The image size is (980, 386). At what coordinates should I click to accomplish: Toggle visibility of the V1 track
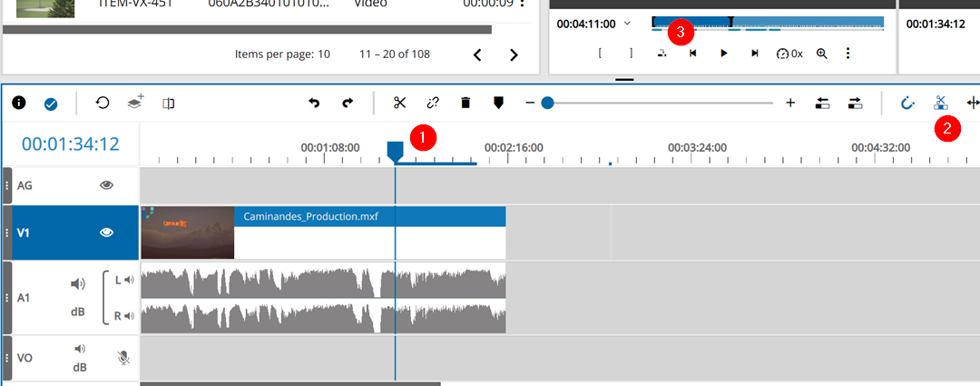coord(106,233)
